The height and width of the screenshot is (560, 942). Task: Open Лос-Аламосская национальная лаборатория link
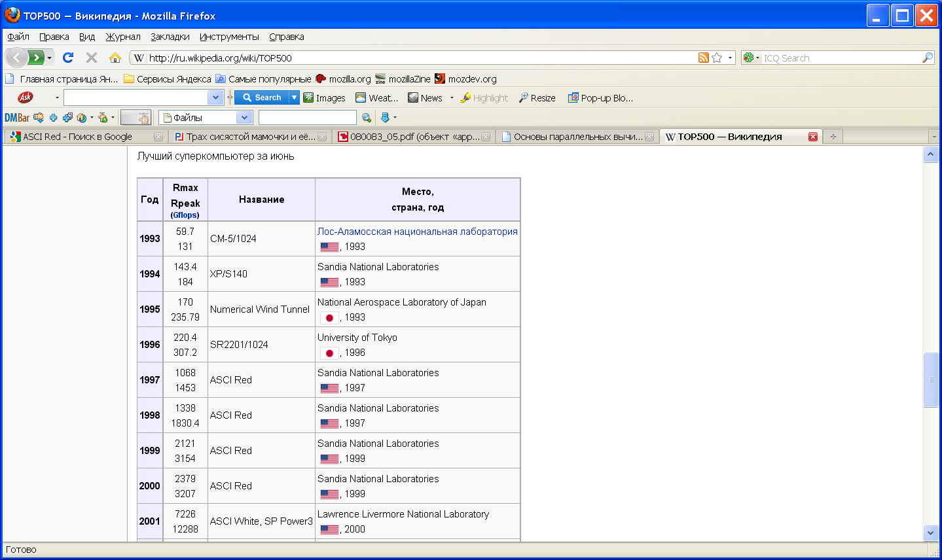point(418,232)
